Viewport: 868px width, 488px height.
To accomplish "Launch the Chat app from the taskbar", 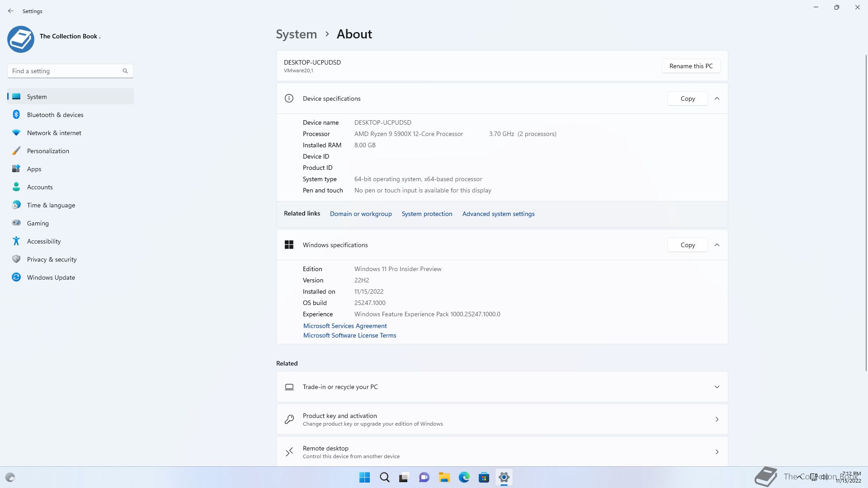I will 424,478.
